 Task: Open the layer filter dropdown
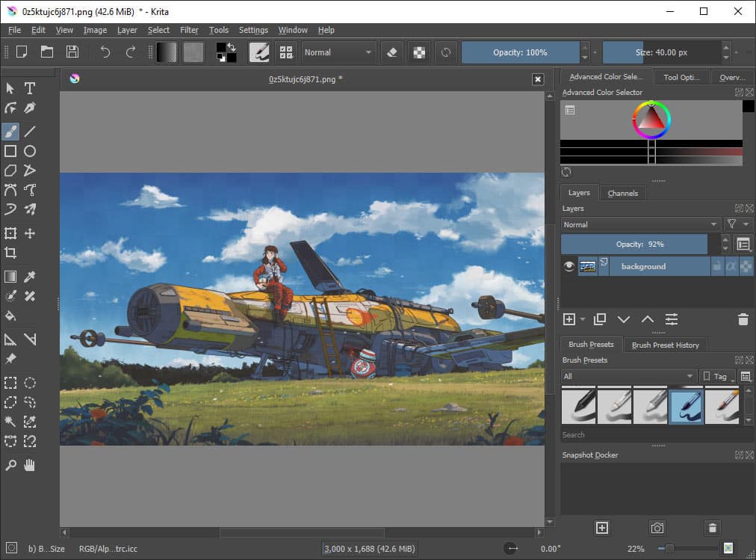(738, 224)
